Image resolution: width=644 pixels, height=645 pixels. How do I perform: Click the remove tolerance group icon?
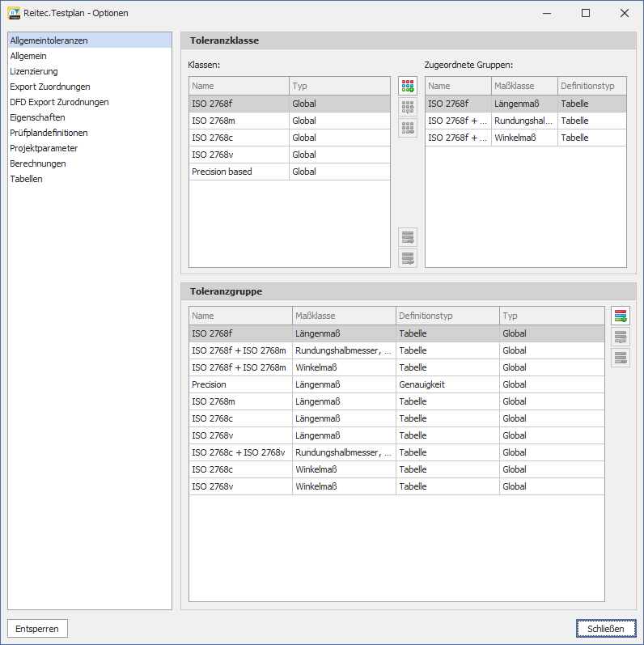click(x=621, y=358)
